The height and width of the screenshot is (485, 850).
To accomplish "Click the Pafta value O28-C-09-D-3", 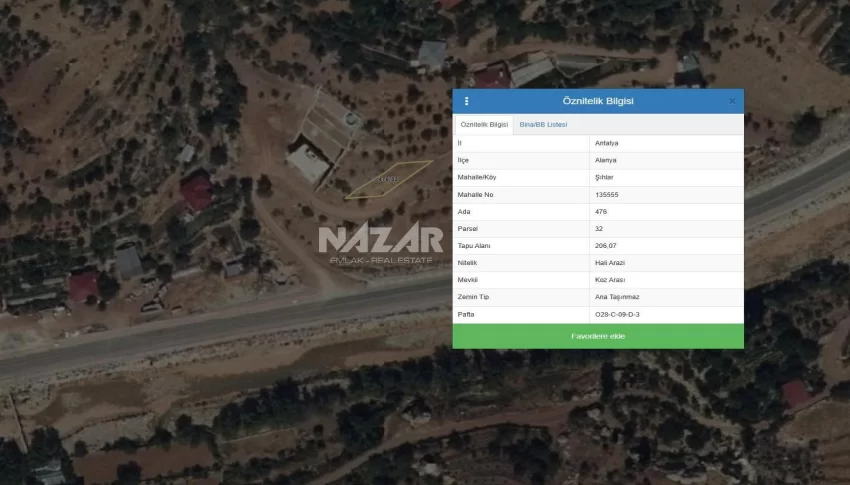I will coord(617,314).
